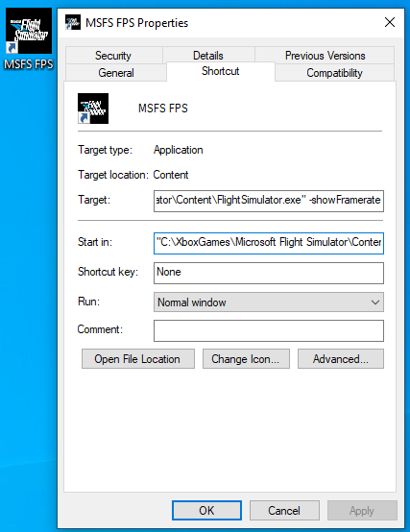Go to the Compatibility tab
Screen dimensions: 410x532
[334, 73]
